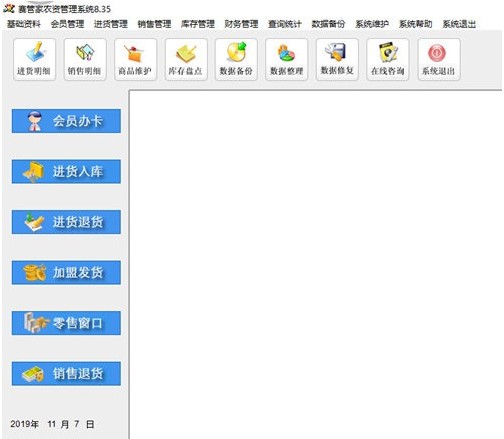504x439 pixels.
Task: Open the 财务管理 menu
Action: [x=241, y=24]
